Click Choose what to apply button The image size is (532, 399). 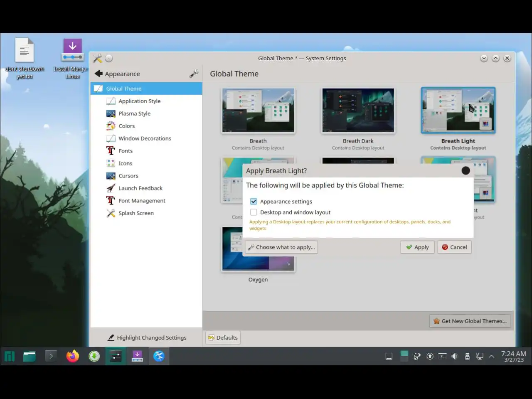(x=281, y=247)
